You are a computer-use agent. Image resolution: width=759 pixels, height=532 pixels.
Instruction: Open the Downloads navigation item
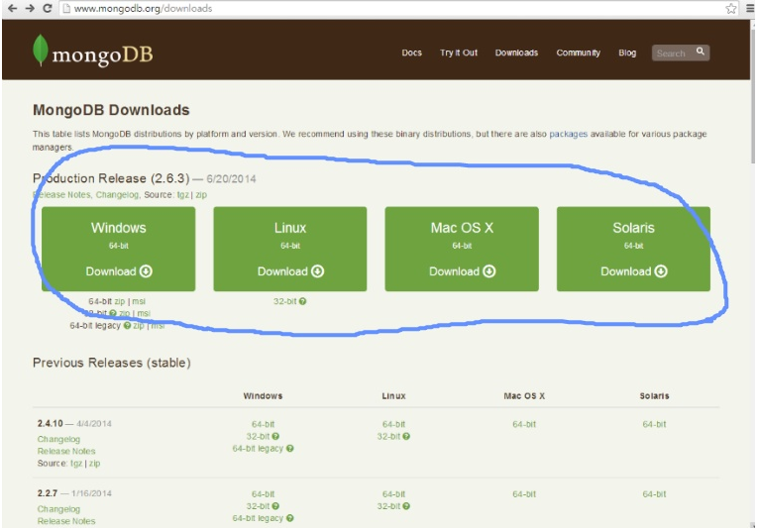pos(516,53)
